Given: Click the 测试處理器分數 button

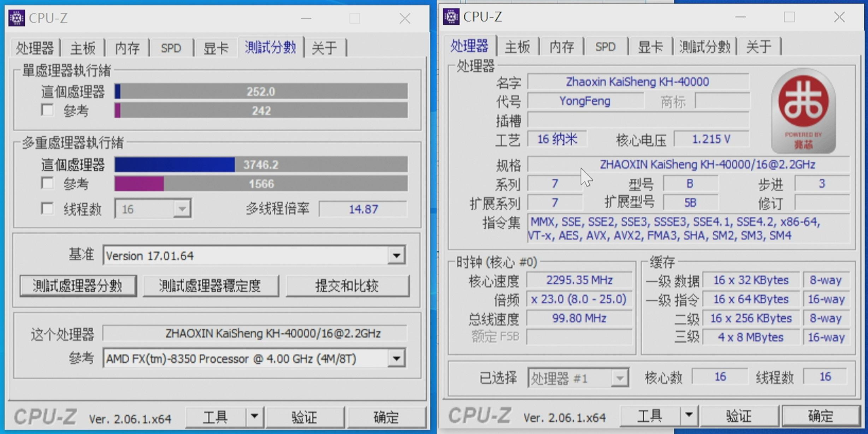Looking at the screenshot, I should pyautogui.click(x=78, y=285).
